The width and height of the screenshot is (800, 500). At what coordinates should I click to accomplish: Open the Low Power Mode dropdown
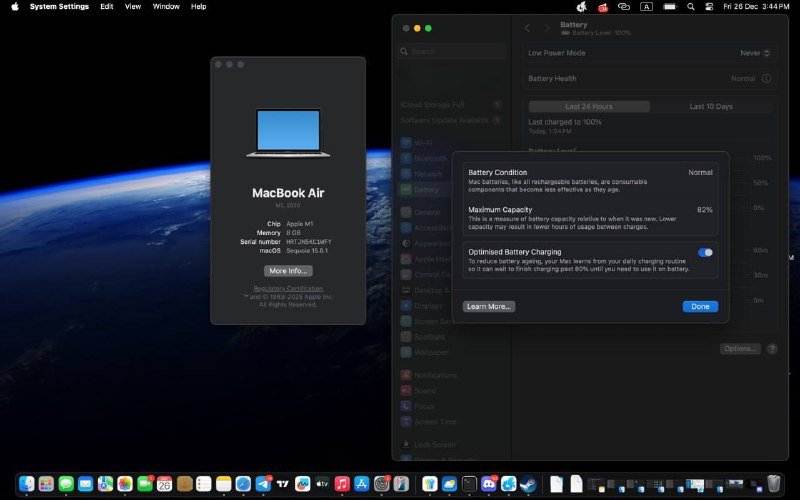[755, 53]
